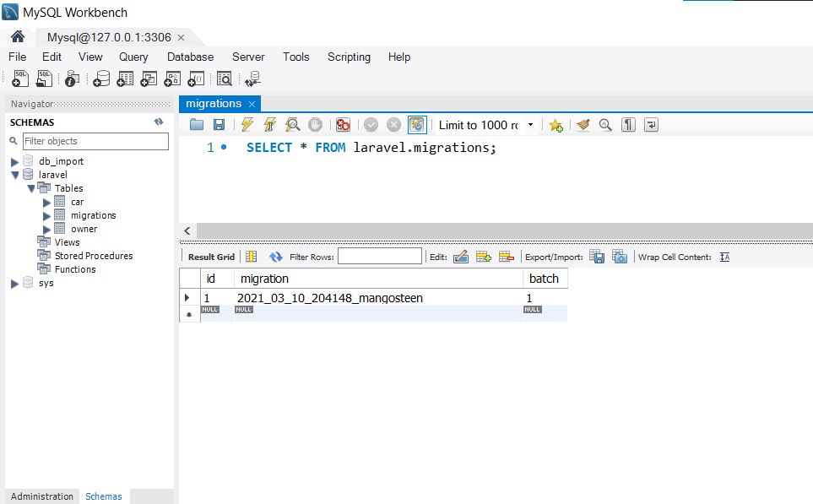The image size is (813, 504).
Task: Open the Scripting menu
Action: pyautogui.click(x=349, y=57)
